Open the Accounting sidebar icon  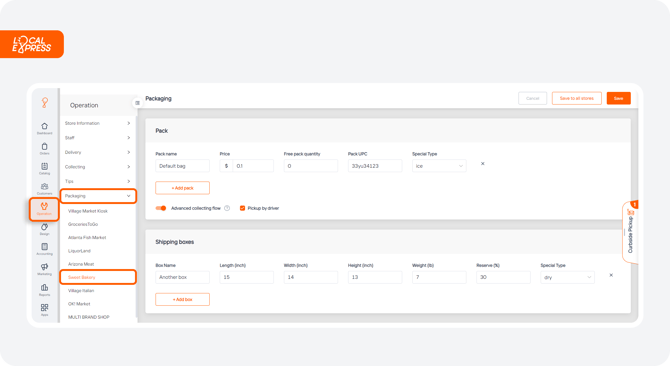pyautogui.click(x=44, y=249)
